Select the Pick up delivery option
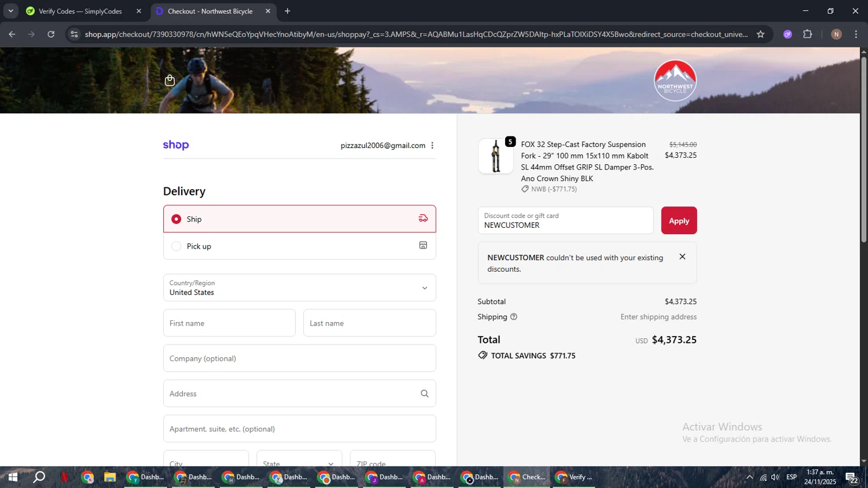The image size is (868, 488). (300, 246)
